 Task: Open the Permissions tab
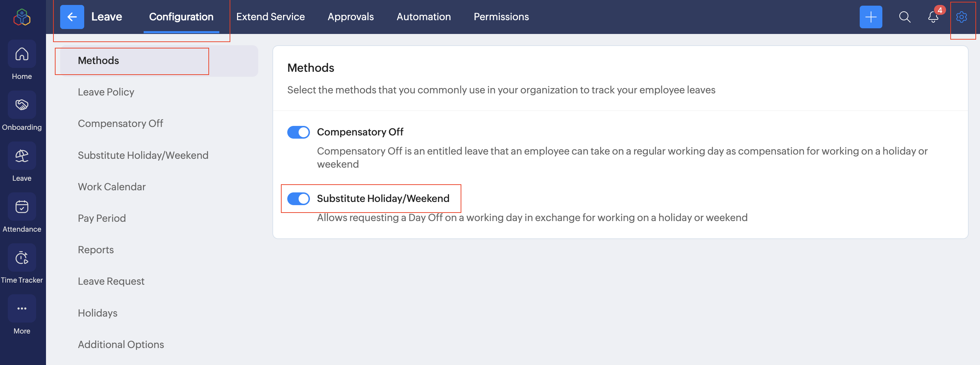pyautogui.click(x=501, y=17)
